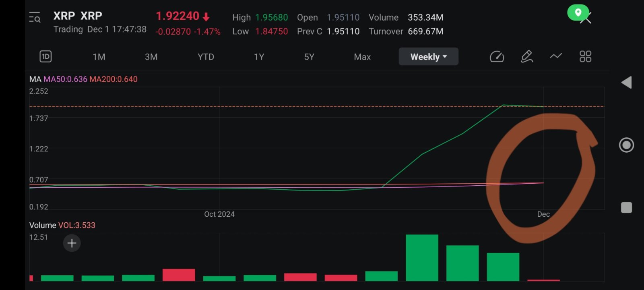This screenshot has width=644, height=290.
Task: Collapse side panel with left triangle
Action: pyautogui.click(x=626, y=83)
